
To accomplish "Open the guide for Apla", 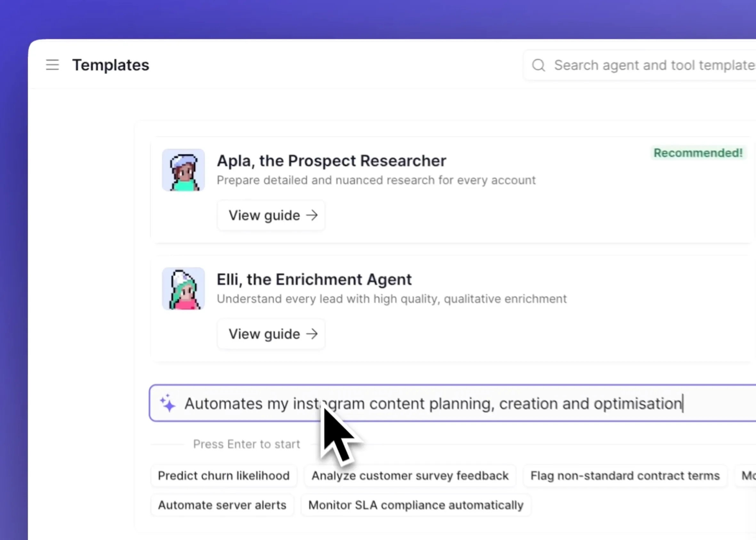I will (x=270, y=215).
